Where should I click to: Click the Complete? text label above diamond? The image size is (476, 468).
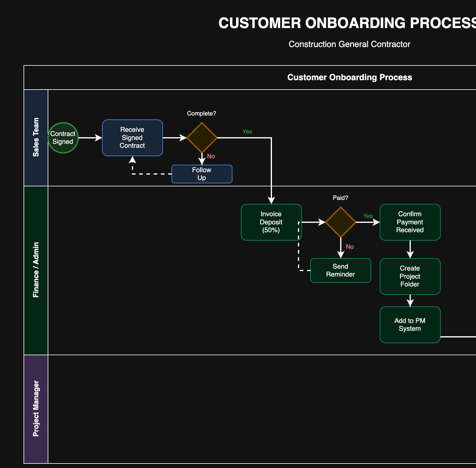[201, 114]
